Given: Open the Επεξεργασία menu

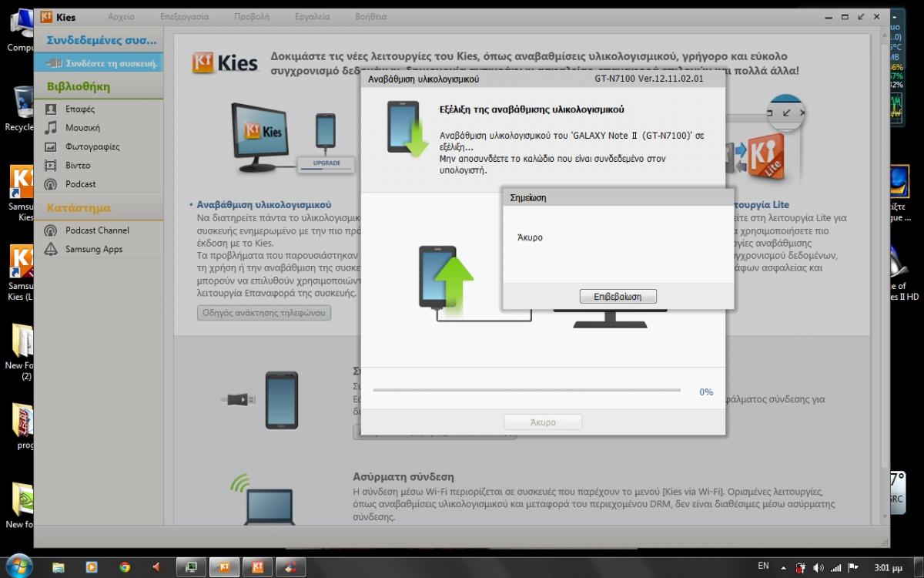Looking at the screenshot, I should [x=185, y=16].
